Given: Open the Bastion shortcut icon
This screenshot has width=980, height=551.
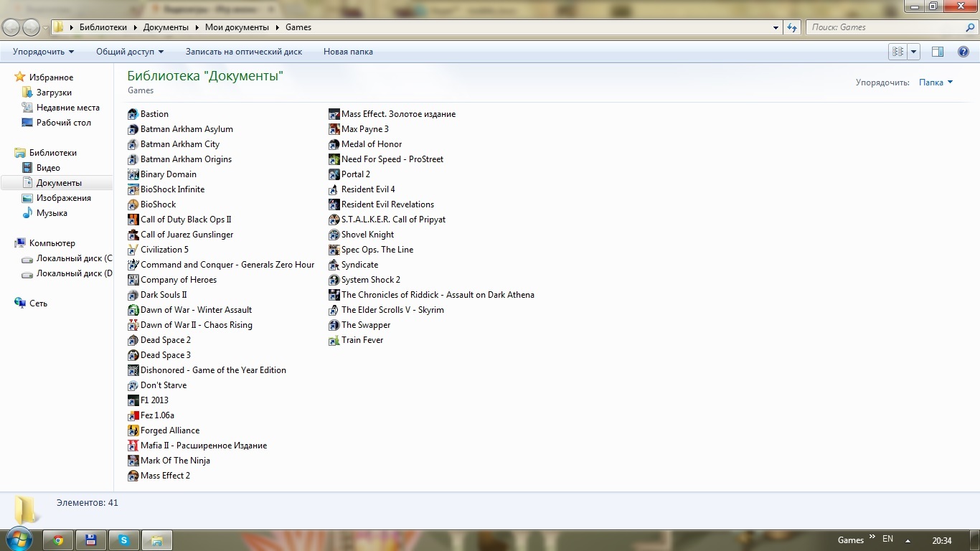Looking at the screenshot, I should [133, 114].
